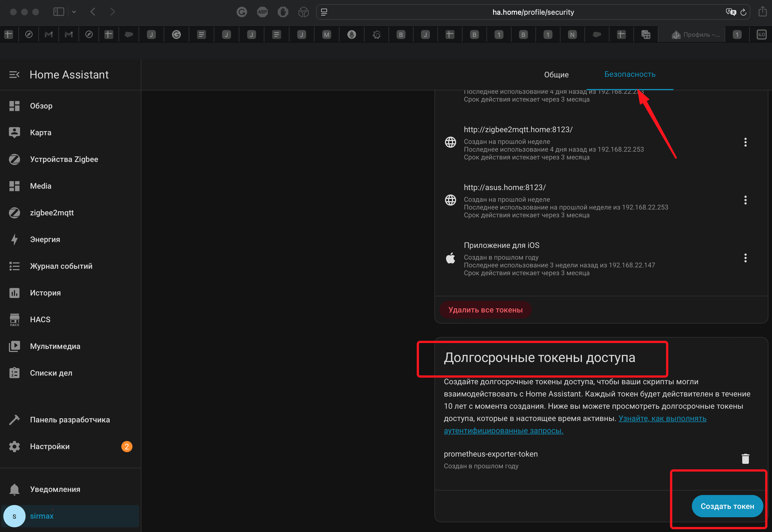
Task: Open options menu for asus.home token
Action: 745,200
